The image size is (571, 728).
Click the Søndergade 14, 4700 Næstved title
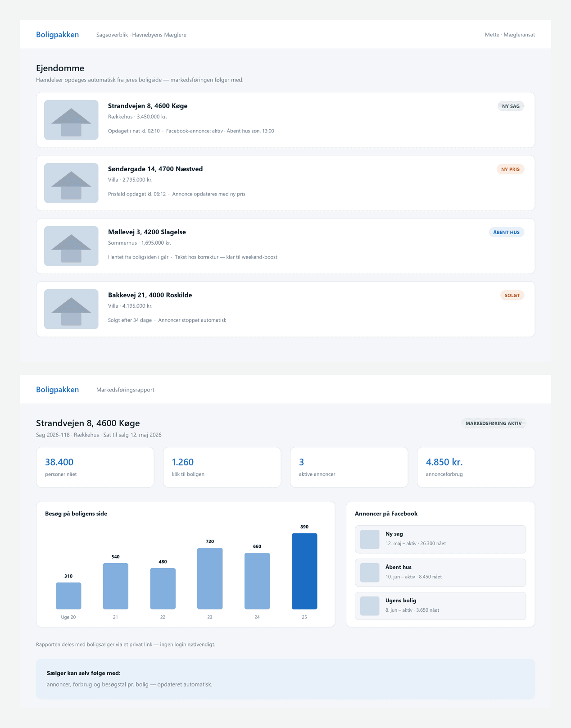(x=155, y=169)
